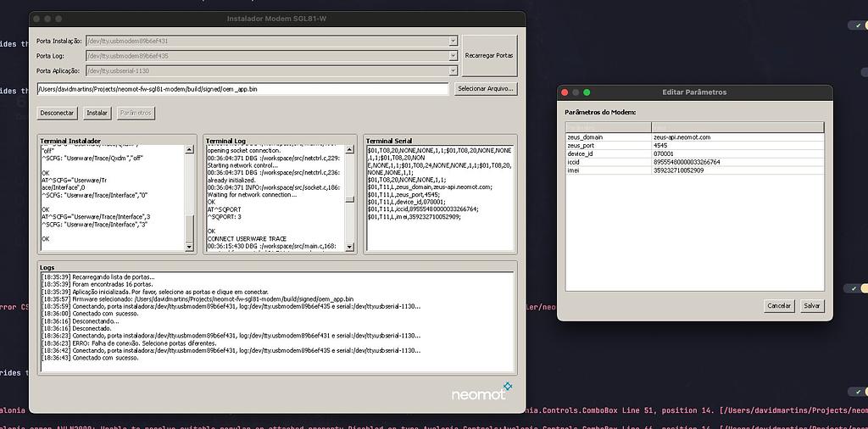Close the Editar Parâmetros window
The width and height of the screenshot is (868, 429).
[x=565, y=92]
